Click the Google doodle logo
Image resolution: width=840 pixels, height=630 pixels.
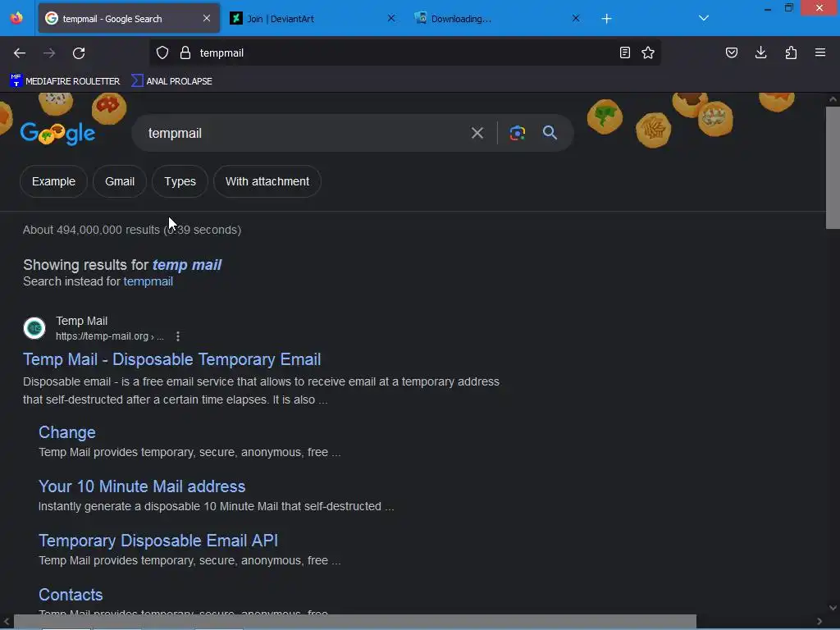pos(58,134)
